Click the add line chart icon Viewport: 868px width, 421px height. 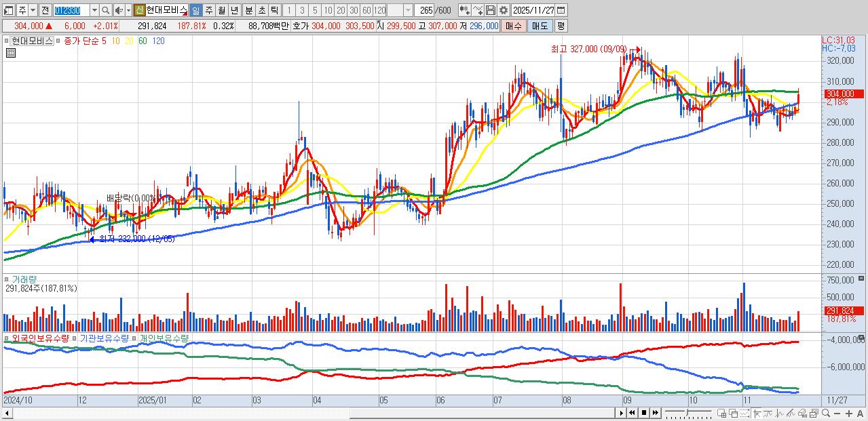(478, 10)
